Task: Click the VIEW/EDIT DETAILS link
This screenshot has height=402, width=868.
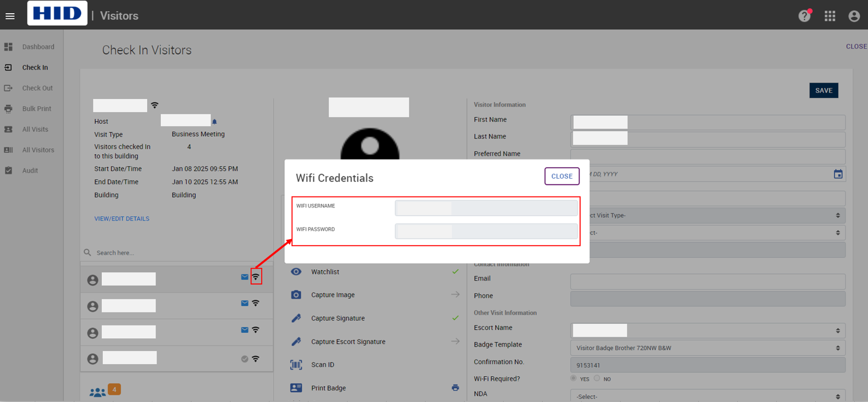Action: pos(122,219)
